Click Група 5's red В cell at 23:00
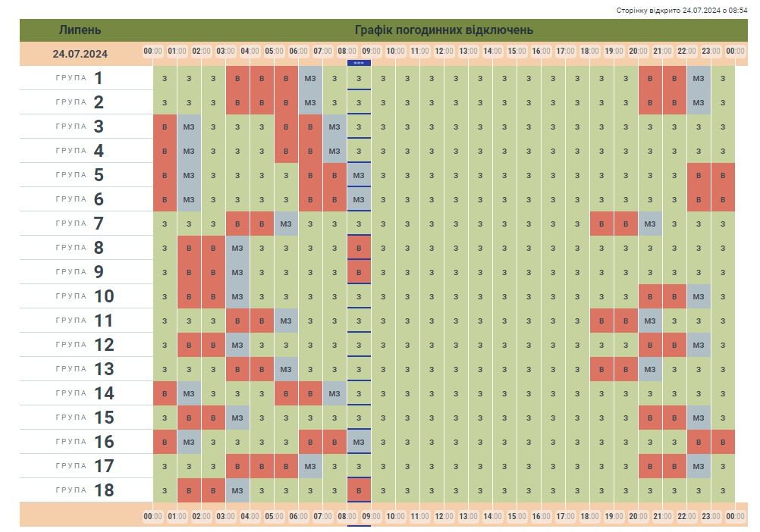The width and height of the screenshot is (760, 532). coord(723,175)
